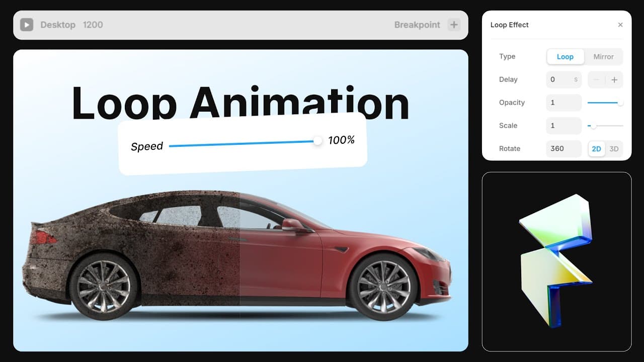Open the 1200 width selector
The height and width of the screenshot is (362, 644).
coord(93,25)
